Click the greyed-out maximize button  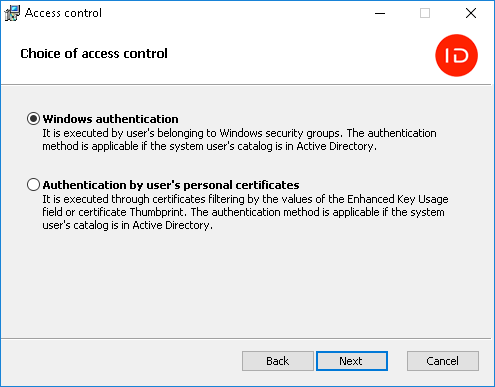click(425, 13)
